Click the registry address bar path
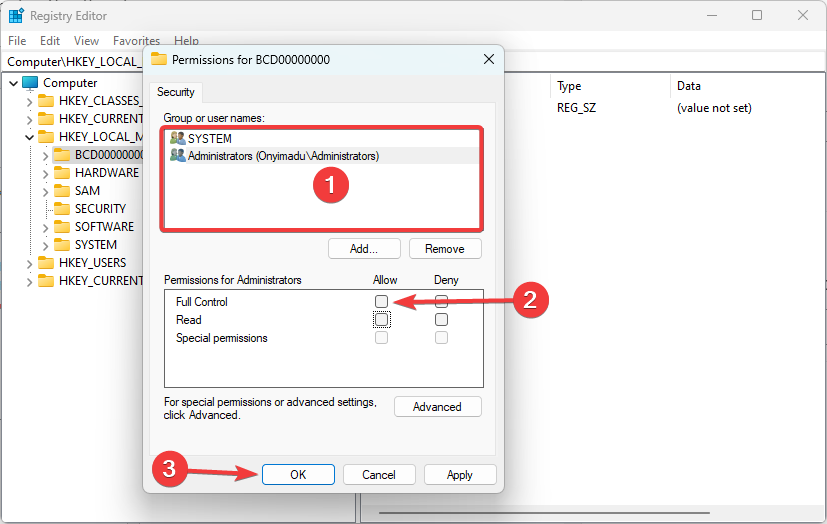 click(74, 62)
